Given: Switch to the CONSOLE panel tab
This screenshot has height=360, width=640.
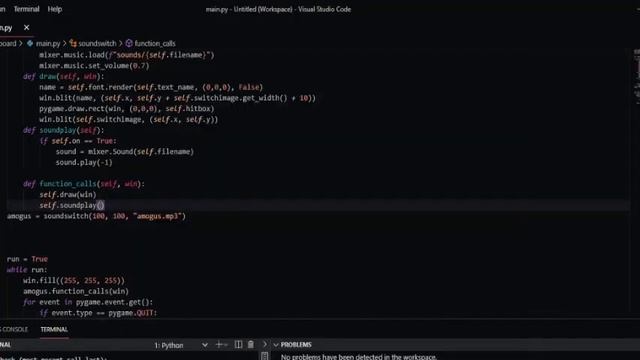Looking at the screenshot, I should (15, 329).
